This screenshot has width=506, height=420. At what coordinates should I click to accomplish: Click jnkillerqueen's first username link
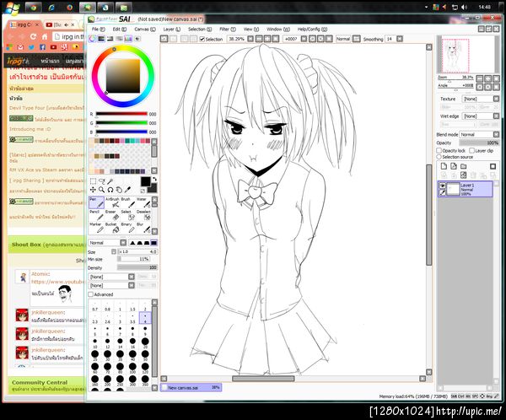(x=48, y=312)
